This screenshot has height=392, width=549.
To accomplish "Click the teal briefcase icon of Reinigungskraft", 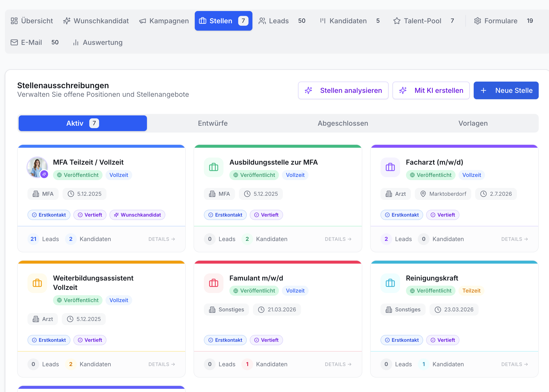I will point(390,283).
